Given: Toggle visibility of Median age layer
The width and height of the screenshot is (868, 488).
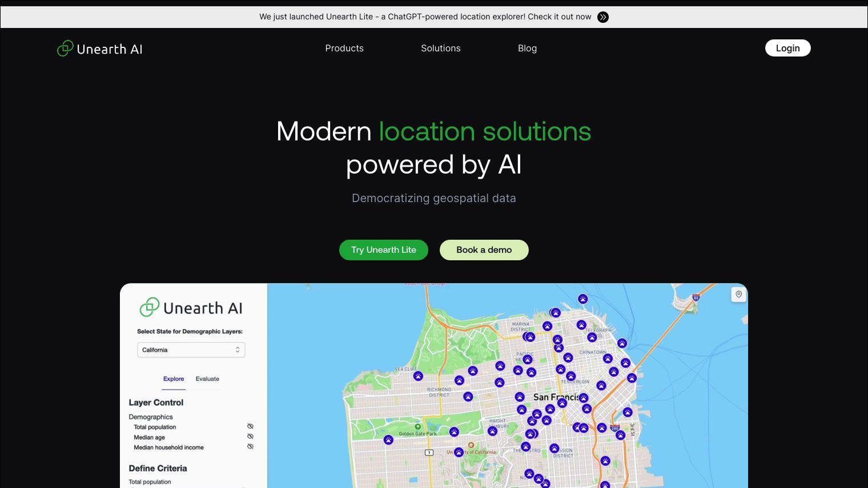Looking at the screenshot, I should point(250,437).
